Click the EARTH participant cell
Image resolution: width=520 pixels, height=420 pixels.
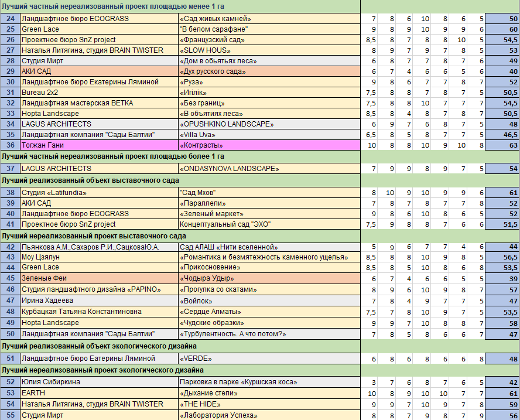pos(98,394)
